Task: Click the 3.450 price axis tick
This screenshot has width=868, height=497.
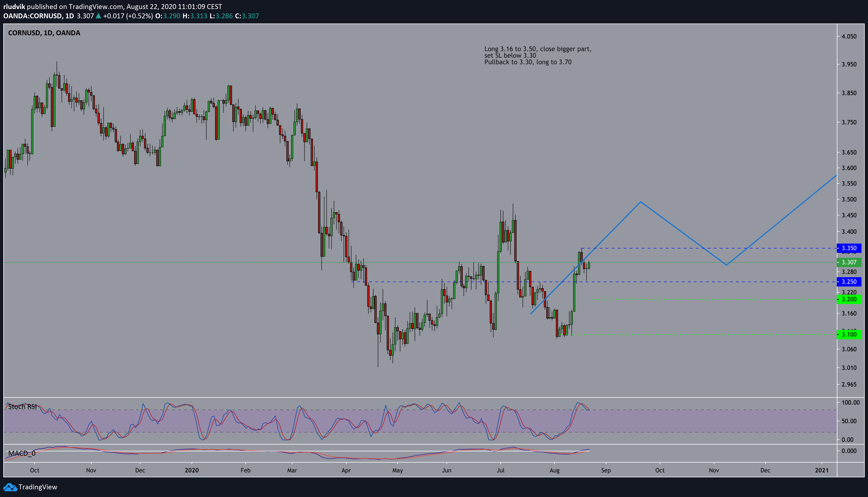Action: [x=849, y=215]
